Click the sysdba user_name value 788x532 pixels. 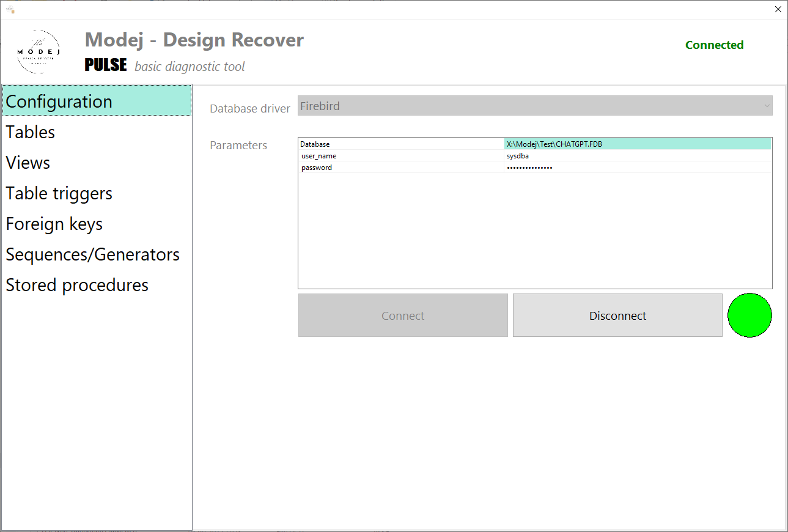point(638,156)
